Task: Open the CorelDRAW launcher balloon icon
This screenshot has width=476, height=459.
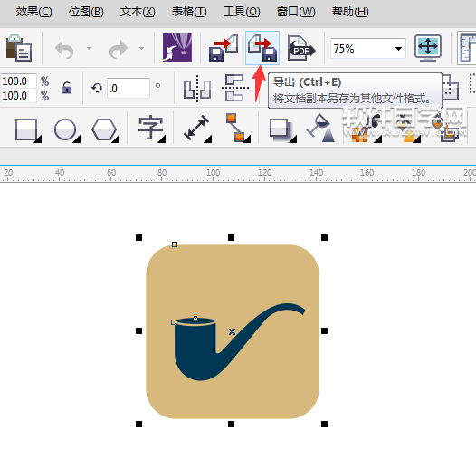Action: pyautogui.click(x=177, y=48)
